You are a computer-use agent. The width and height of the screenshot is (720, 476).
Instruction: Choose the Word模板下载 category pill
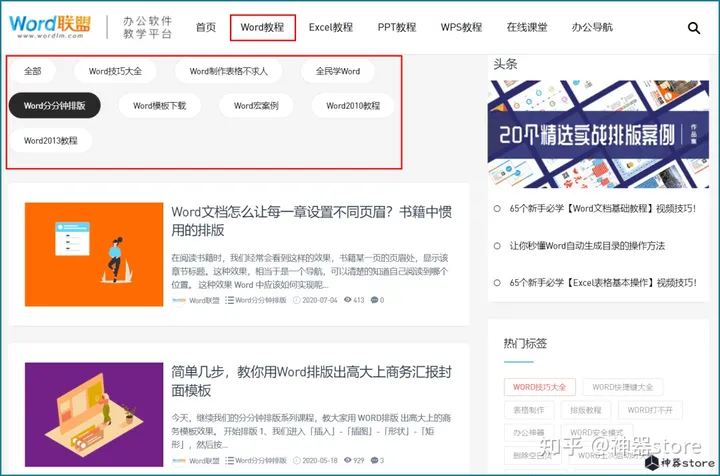[159, 105]
